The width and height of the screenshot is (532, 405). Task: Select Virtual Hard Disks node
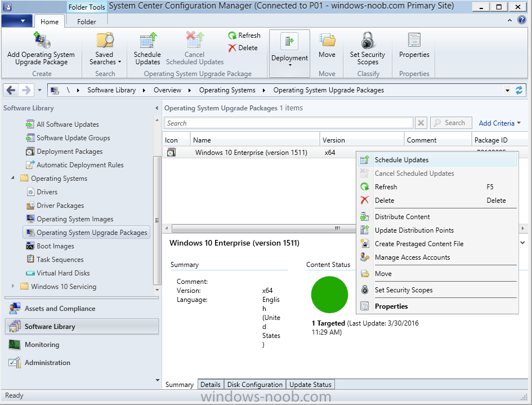tap(58, 273)
